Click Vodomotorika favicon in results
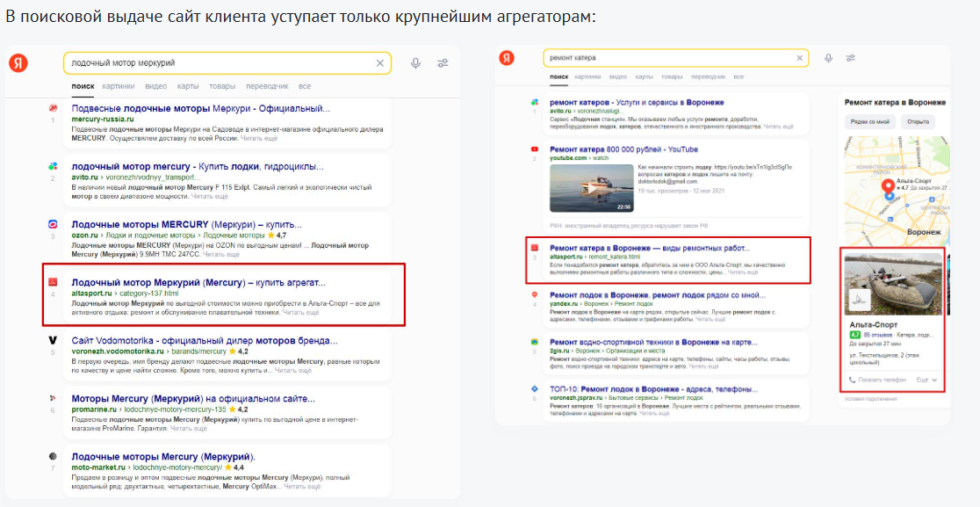The image size is (980, 507). (x=53, y=340)
